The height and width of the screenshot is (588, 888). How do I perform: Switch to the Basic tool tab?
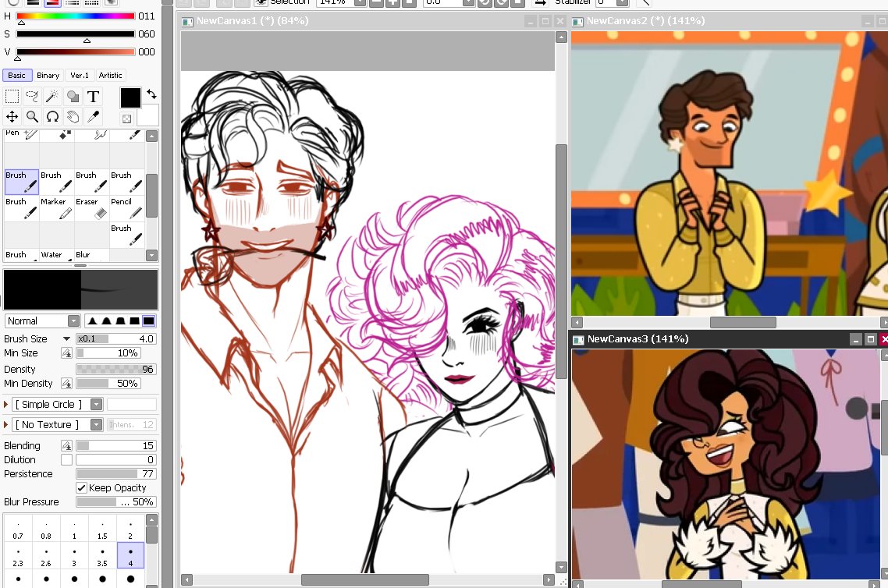click(x=17, y=76)
